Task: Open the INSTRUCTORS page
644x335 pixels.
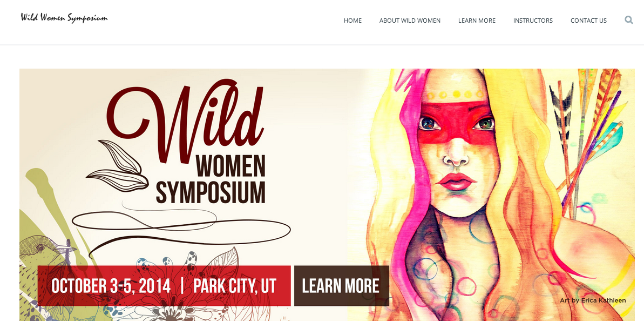Action: tap(533, 21)
